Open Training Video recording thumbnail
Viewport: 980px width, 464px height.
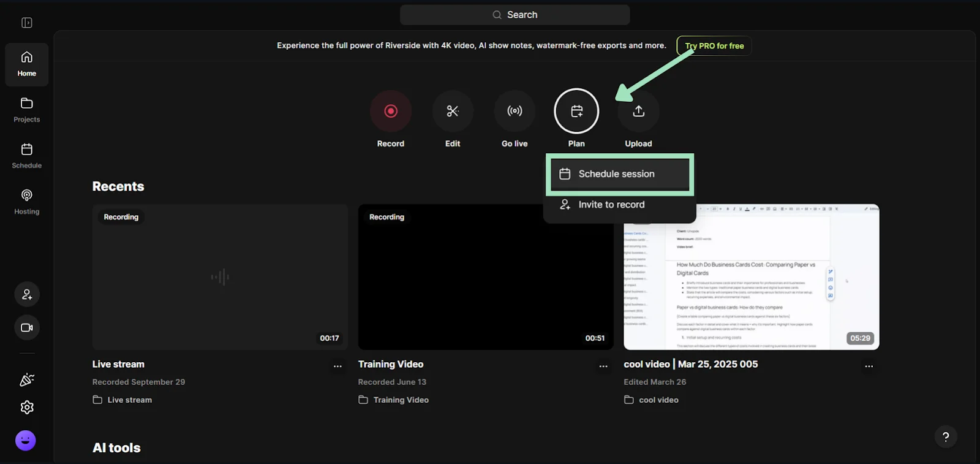pyautogui.click(x=486, y=277)
